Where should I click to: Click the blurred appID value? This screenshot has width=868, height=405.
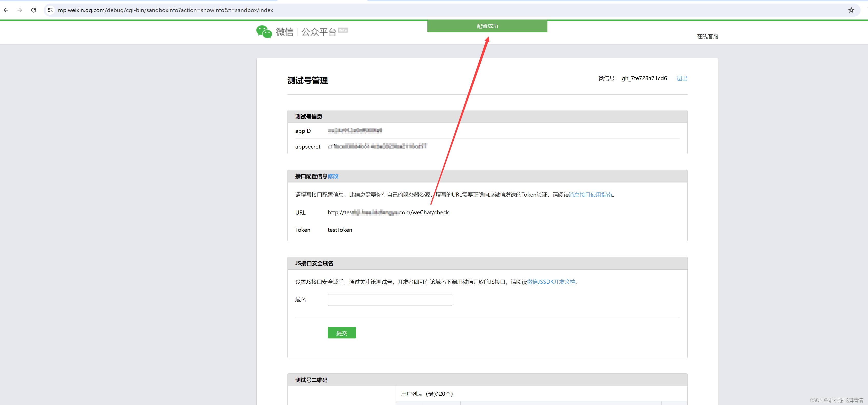(x=354, y=131)
